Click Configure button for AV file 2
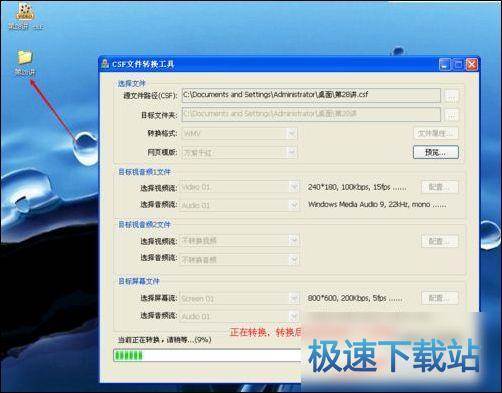502x393 pixels. coord(440,241)
